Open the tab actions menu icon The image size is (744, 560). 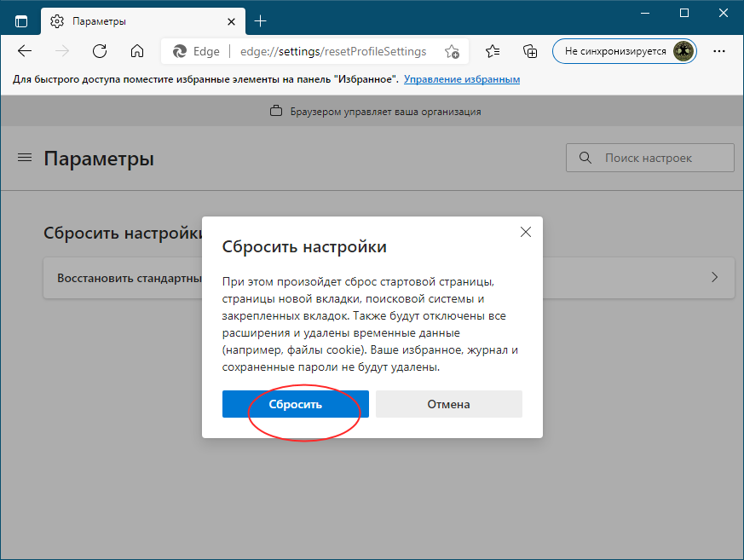tap(21, 20)
